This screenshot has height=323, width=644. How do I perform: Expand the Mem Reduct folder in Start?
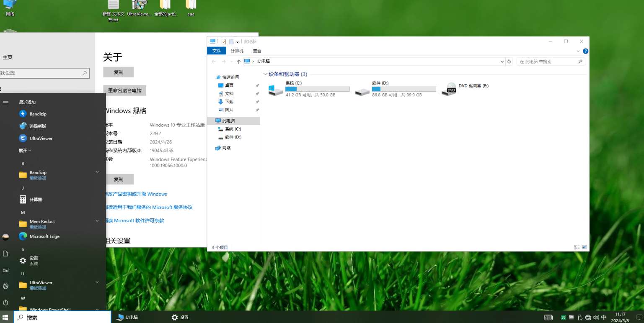pyautogui.click(x=97, y=221)
